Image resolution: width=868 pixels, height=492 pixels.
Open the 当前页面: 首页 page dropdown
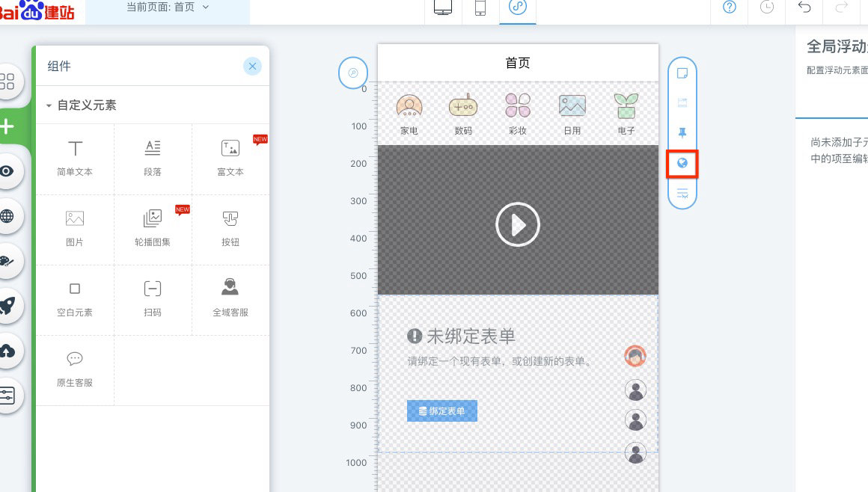click(168, 7)
